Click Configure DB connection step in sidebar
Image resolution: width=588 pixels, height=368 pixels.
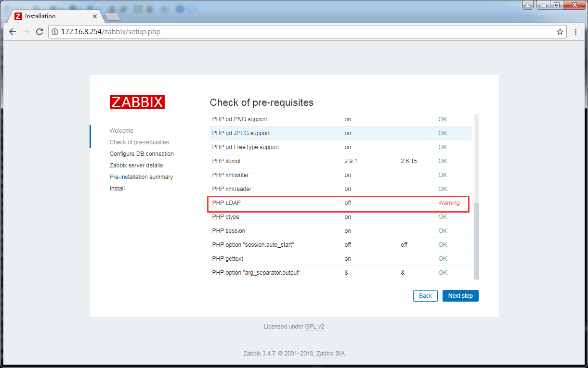click(142, 154)
